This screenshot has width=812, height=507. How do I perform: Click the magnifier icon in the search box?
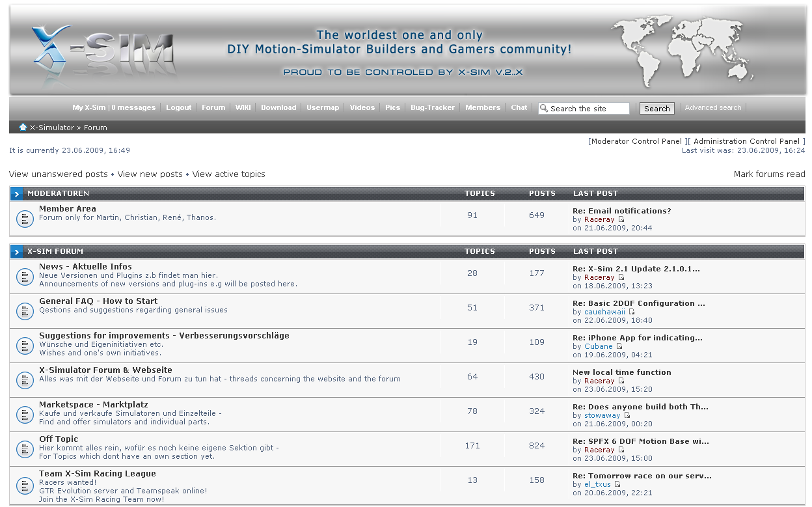tap(545, 108)
